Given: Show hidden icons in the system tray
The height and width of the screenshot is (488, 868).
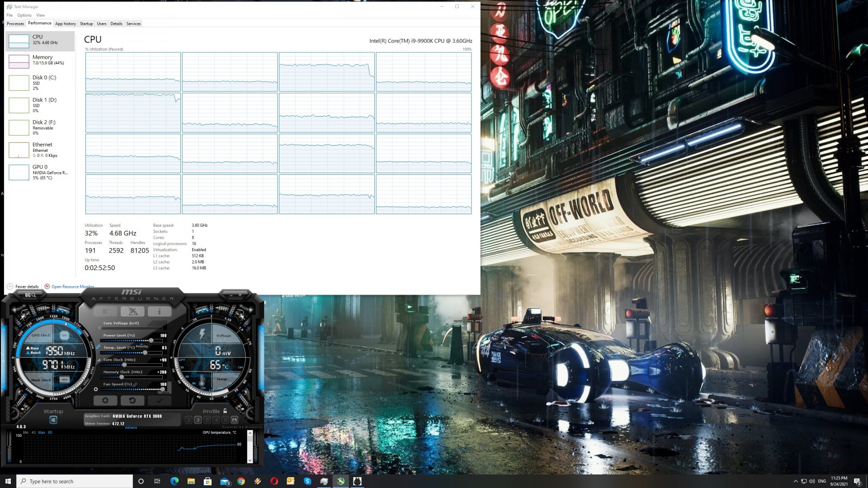Looking at the screenshot, I should pos(796,481).
